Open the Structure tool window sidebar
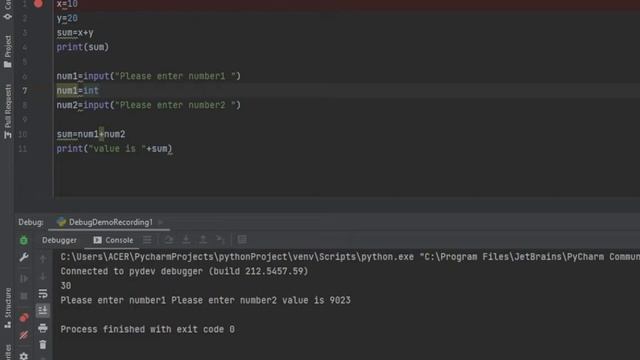Image resolution: width=640 pixels, height=360 pixels. (x=7, y=308)
